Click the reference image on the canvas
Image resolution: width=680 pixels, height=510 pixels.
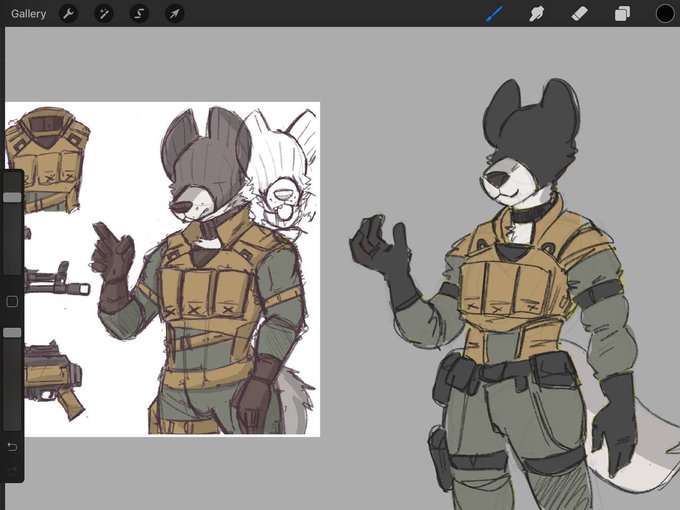163,269
